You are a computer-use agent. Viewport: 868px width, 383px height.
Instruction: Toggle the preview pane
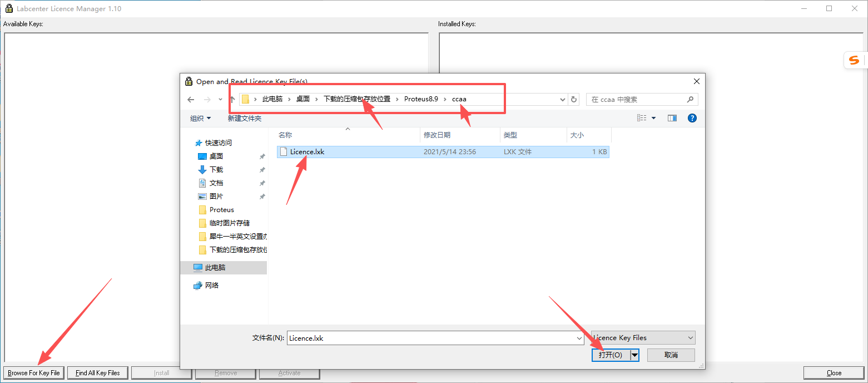(672, 118)
